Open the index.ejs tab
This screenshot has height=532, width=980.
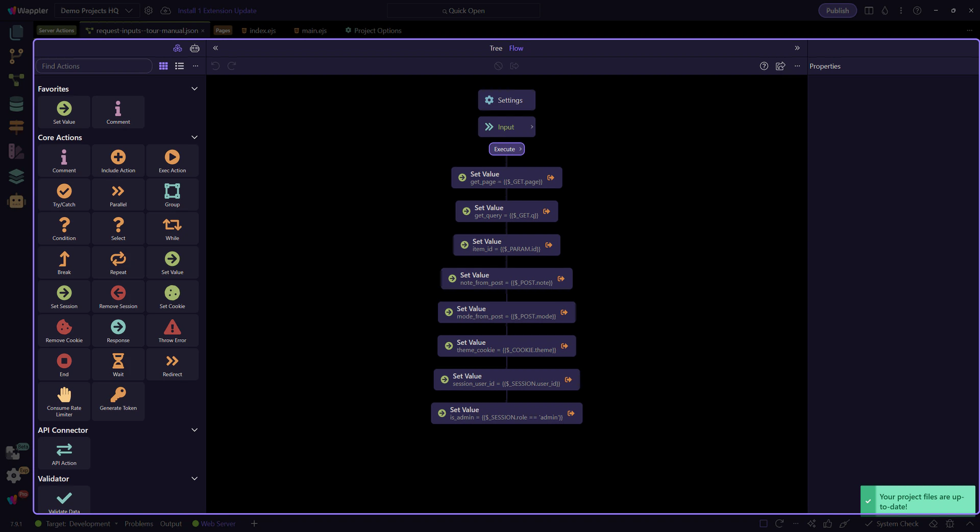(262, 31)
